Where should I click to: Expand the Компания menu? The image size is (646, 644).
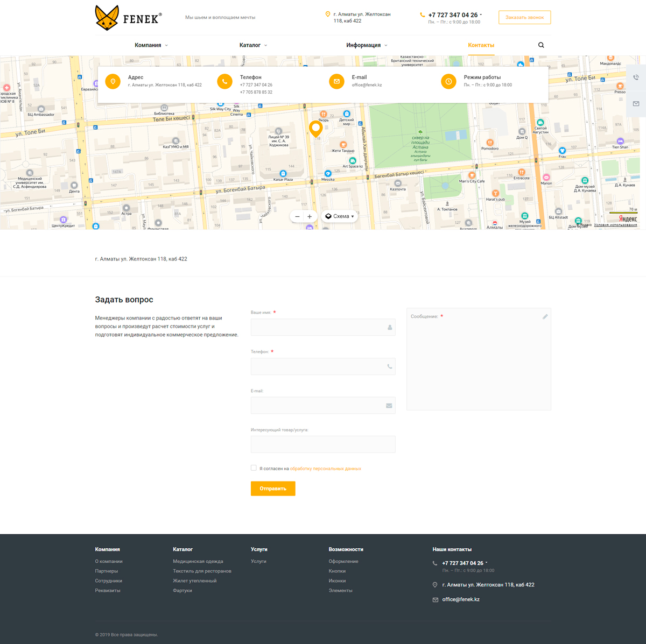pos(151,45)
